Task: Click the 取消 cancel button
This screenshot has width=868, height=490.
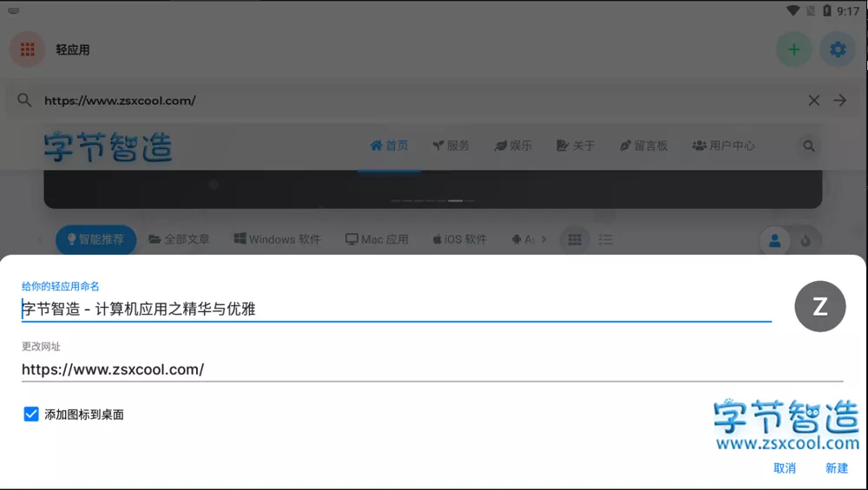Action: pyautogui.click(x=785, y=468)
